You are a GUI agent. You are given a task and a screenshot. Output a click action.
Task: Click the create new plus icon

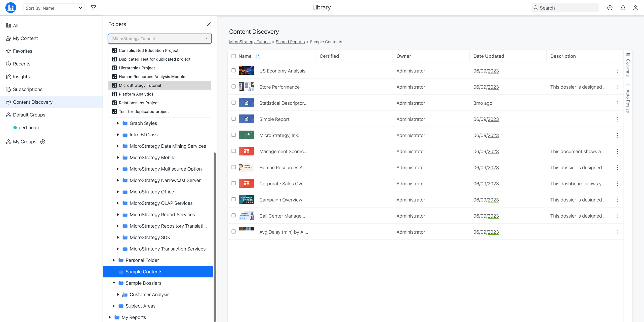(610, 8)
